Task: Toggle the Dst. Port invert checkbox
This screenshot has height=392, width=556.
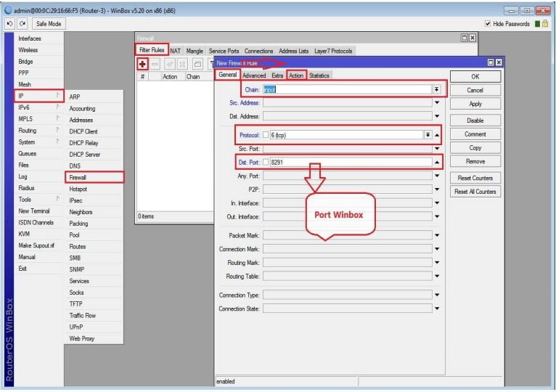Action: click(266, 163)
